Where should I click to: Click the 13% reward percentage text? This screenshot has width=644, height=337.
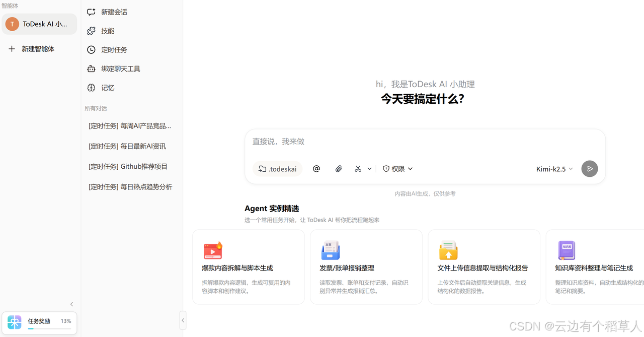pos(66,321)
